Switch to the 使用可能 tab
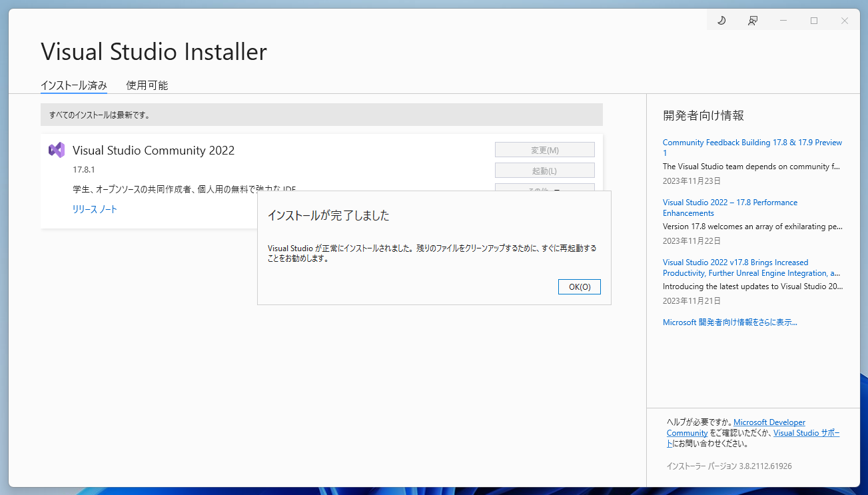Image resolution: width=868 pixels, height=495 pixels. click(147, 85)
